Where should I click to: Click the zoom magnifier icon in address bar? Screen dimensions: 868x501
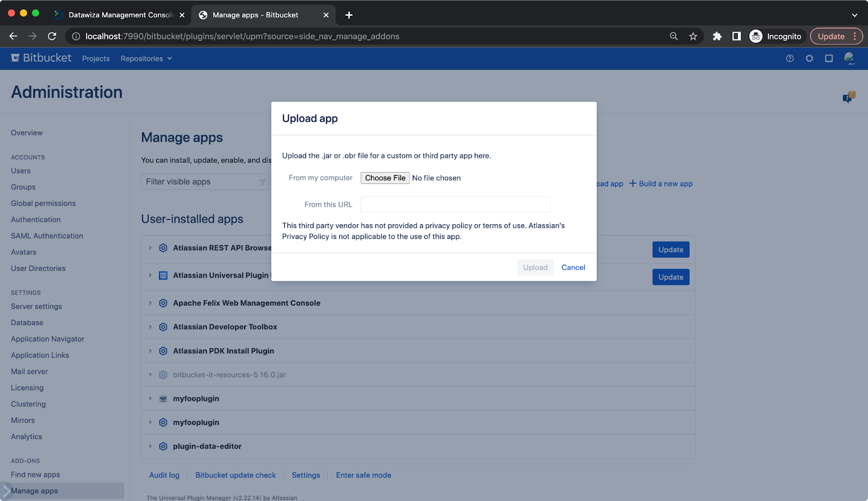tap(674, 36)
